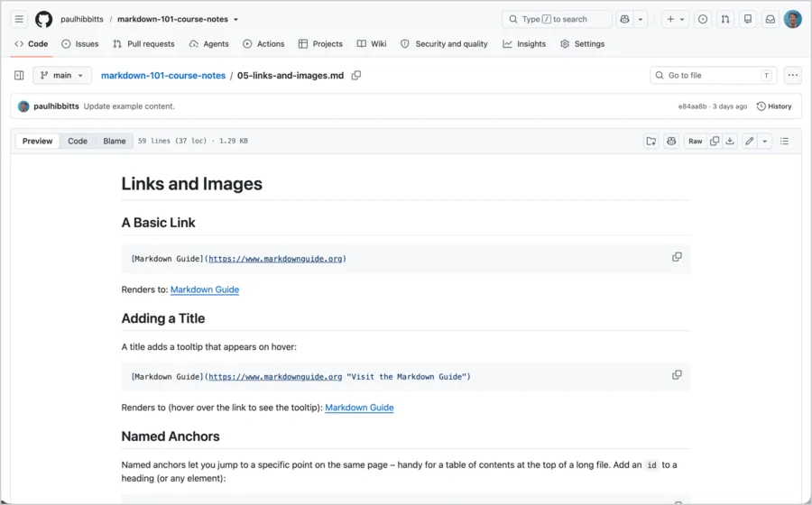Click the Named Anchors heading

(171, 436)
